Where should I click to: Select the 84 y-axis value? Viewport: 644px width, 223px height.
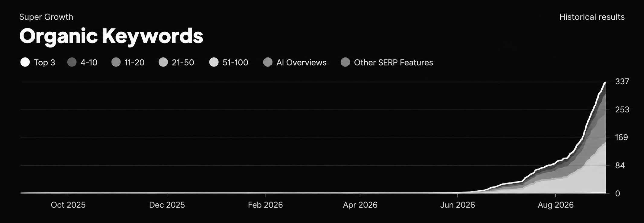620,166
